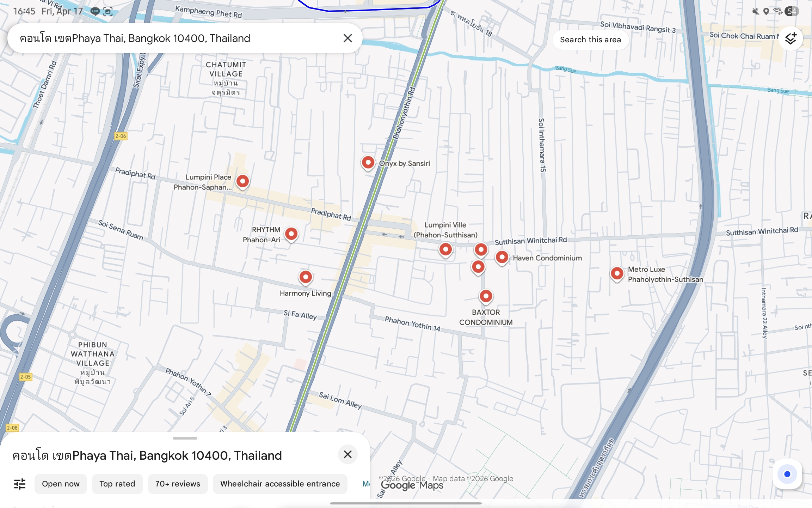
Task: Tap the Search this area button
Action: [x=590, y=40]
